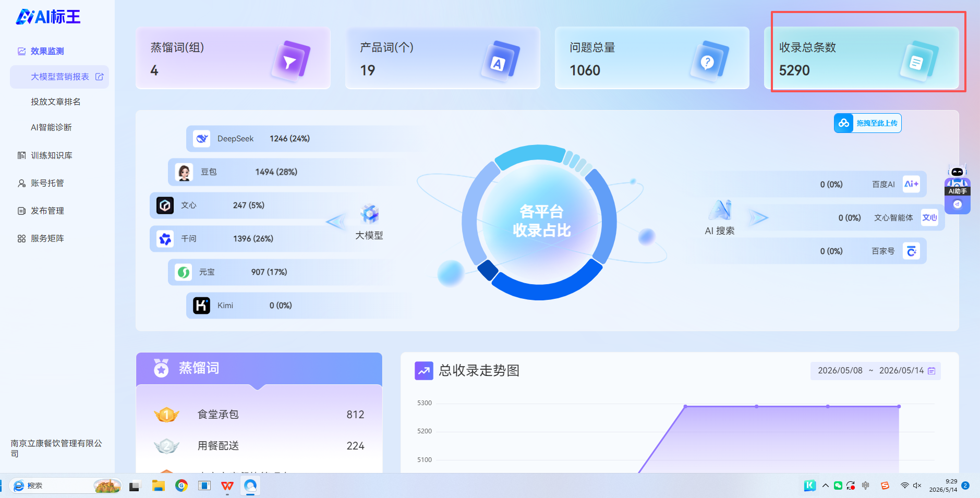Open the calendar icon in date range
The image size is (980, 498).
point(931,371)
